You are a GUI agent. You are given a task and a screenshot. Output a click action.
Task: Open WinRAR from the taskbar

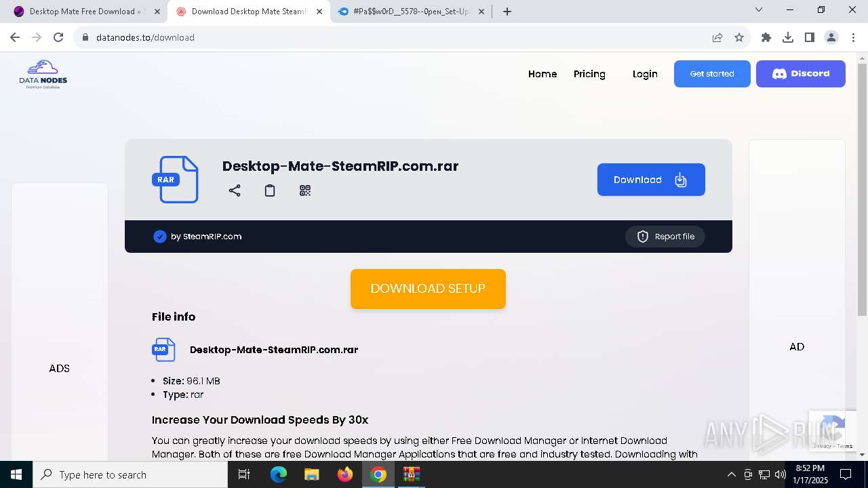pyautogui.click(x=412, y=474)
